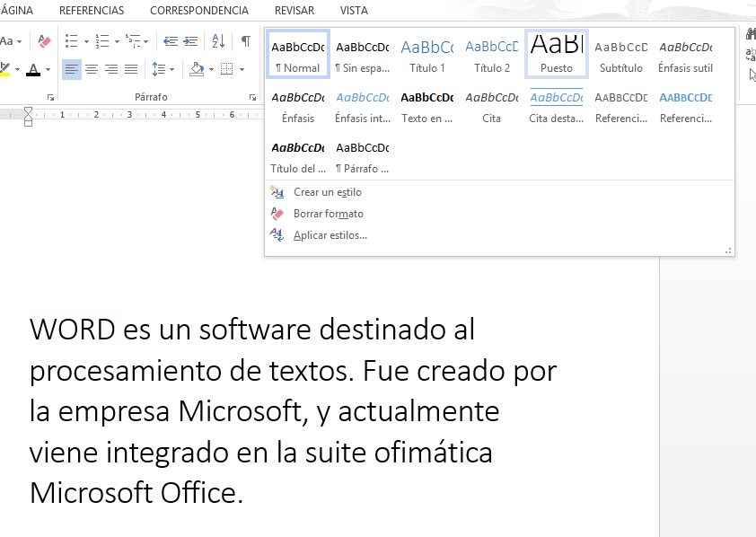Open change case Aa dropdown
Image resolution: width=756 pixels, height=537 pixels.
[x=11, y=41]
